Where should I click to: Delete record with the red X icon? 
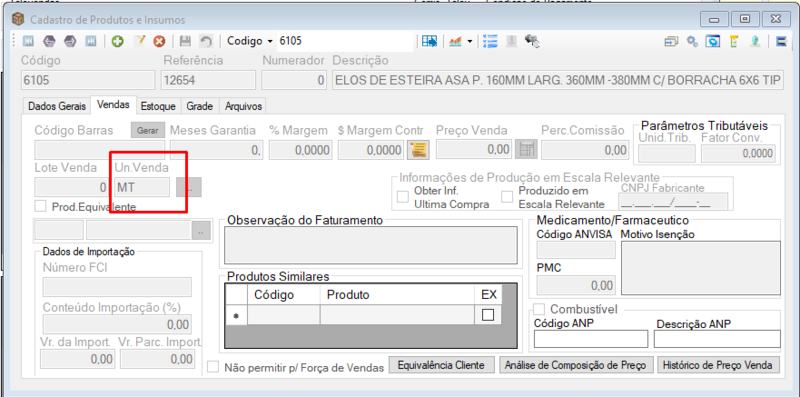click(160, 41)
